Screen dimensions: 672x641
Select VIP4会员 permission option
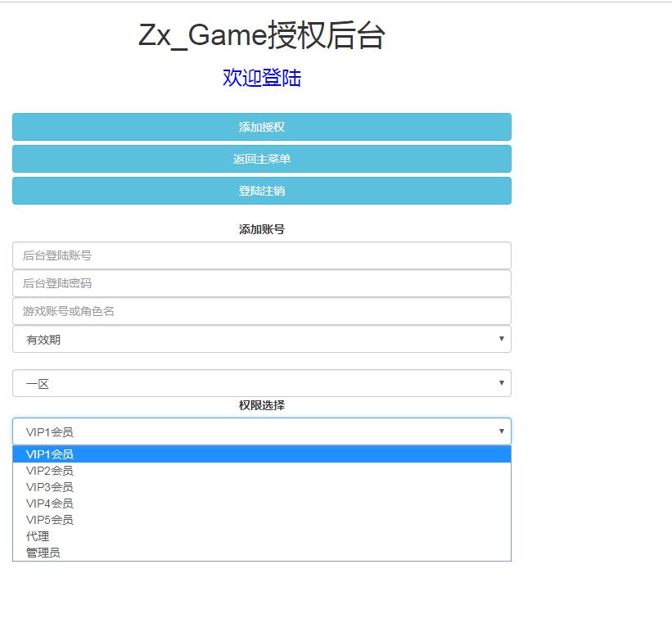(50, 503)
